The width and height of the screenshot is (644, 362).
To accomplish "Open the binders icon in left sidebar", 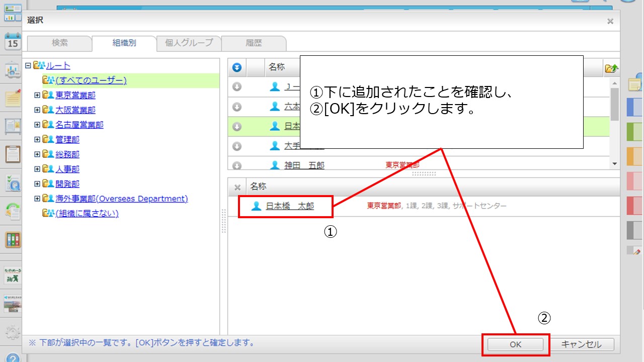I will [x=12, y=239].
